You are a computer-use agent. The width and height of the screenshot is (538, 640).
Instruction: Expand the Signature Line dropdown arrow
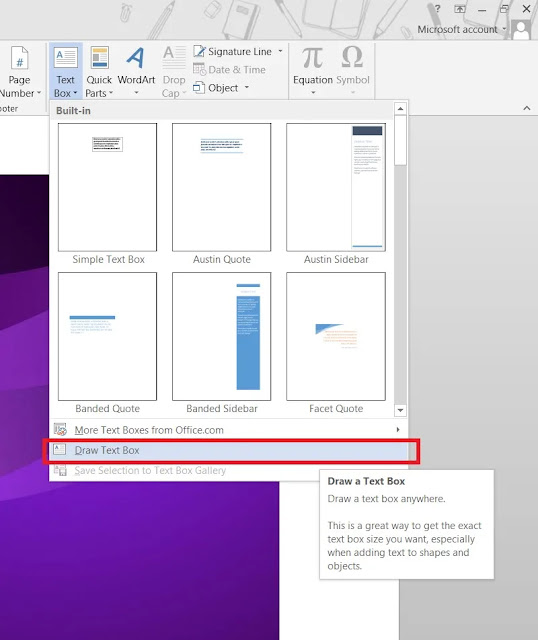pos(280,51)
